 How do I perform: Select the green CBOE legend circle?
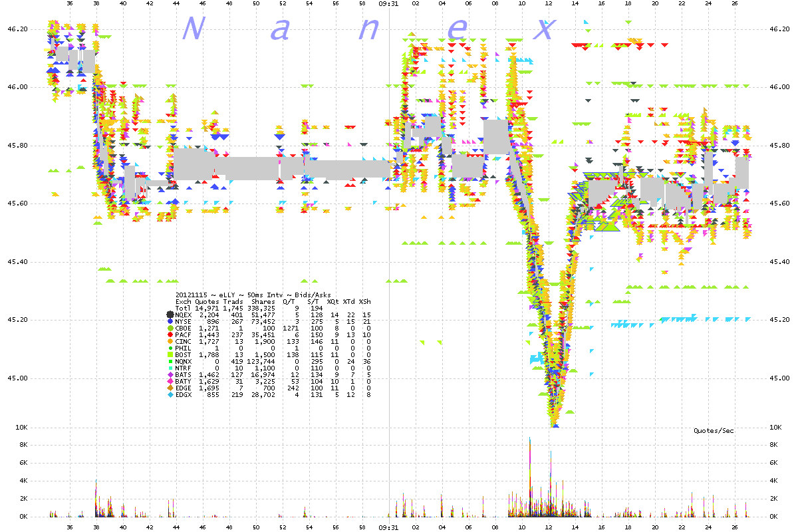(170, 328)
